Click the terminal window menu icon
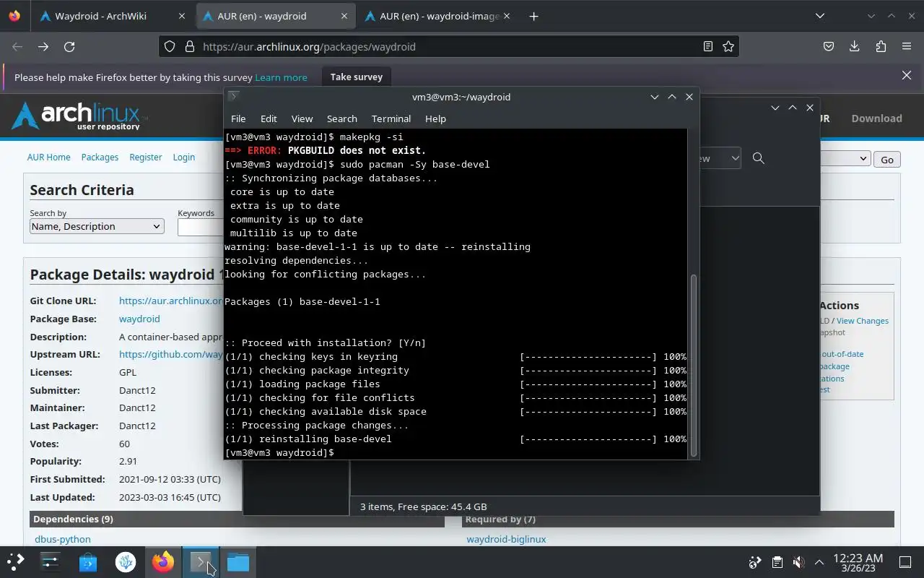This screenshot has width=924, height=578. point(233,96)
